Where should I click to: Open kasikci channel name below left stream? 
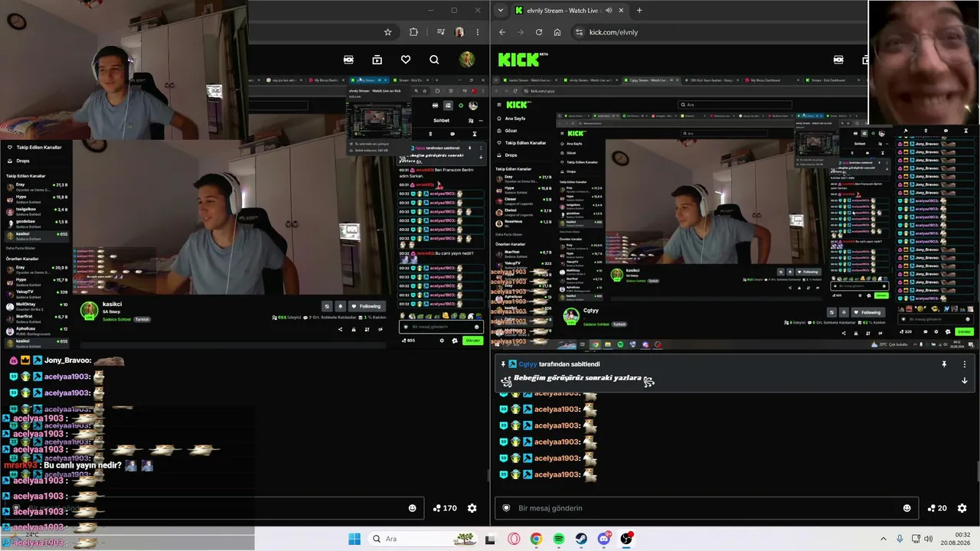tap(113, 305)
